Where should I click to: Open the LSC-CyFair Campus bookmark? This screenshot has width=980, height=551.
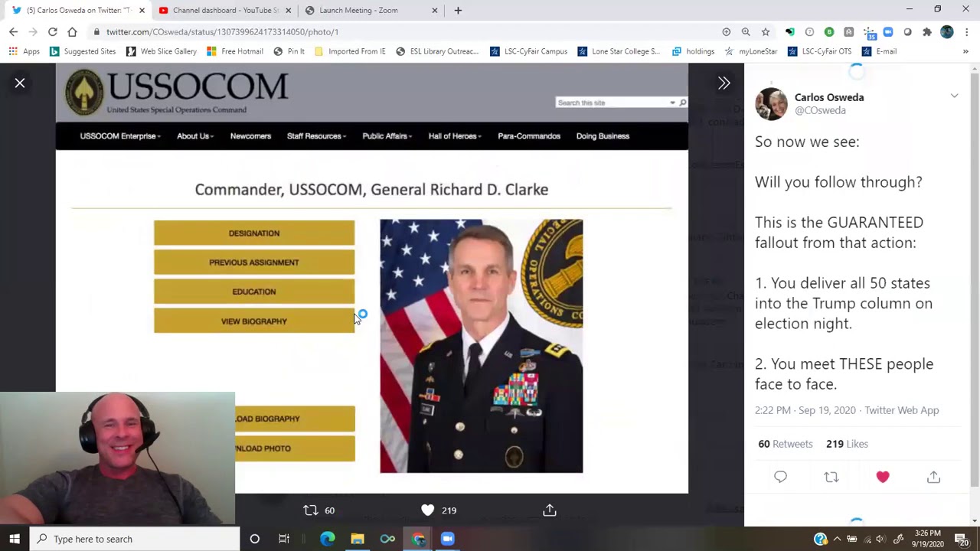pos(528,51)
